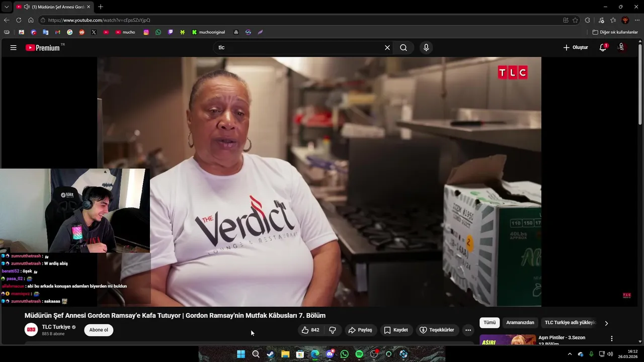Save the video with Kaydet

(396, 330)
